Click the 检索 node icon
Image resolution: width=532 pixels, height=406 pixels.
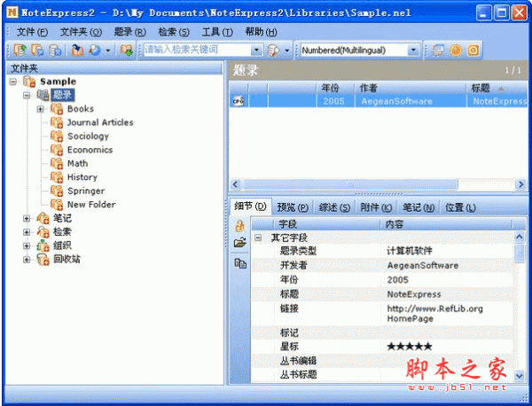tap(43, 232)
